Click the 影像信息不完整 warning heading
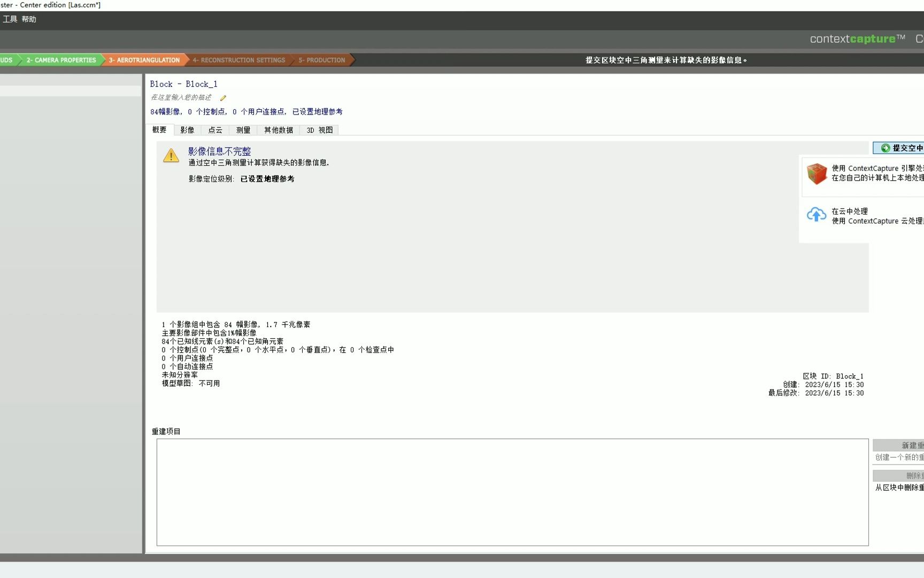The image size is (924, 578). pyautogui.click(x=219, y=151)
